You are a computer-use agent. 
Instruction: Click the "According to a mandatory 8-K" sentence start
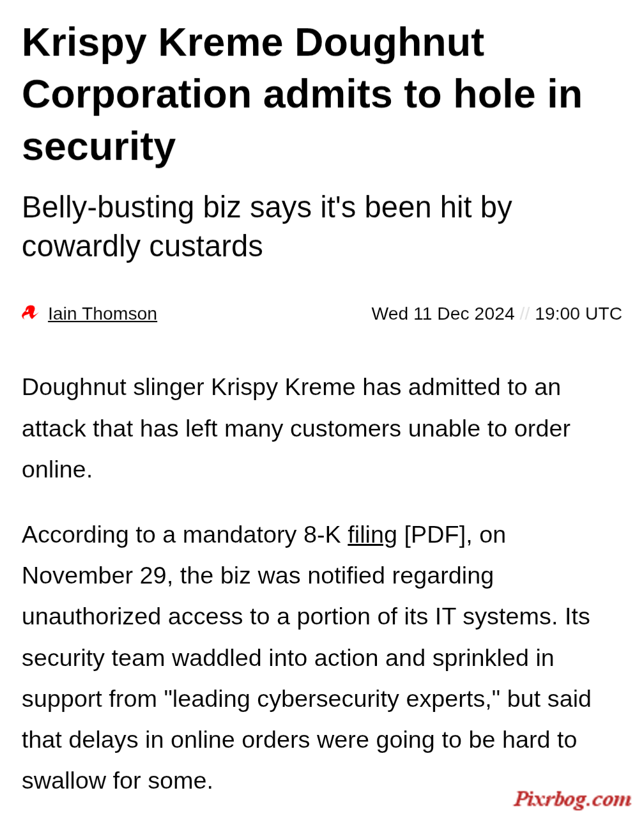pos(181,535)
